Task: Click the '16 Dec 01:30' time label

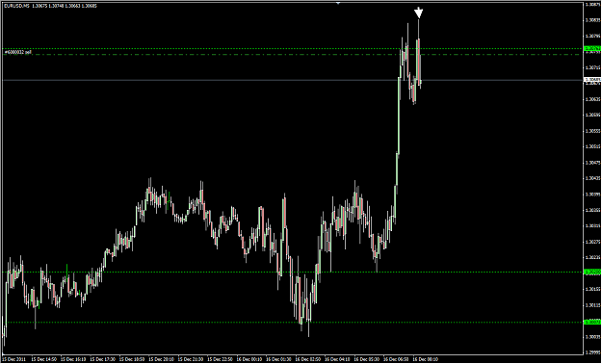Action: click(x=278, y=360)
